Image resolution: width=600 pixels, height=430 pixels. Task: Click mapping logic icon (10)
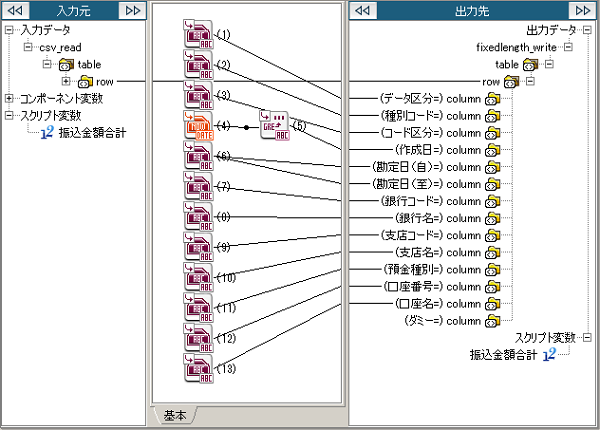[199, 277]
